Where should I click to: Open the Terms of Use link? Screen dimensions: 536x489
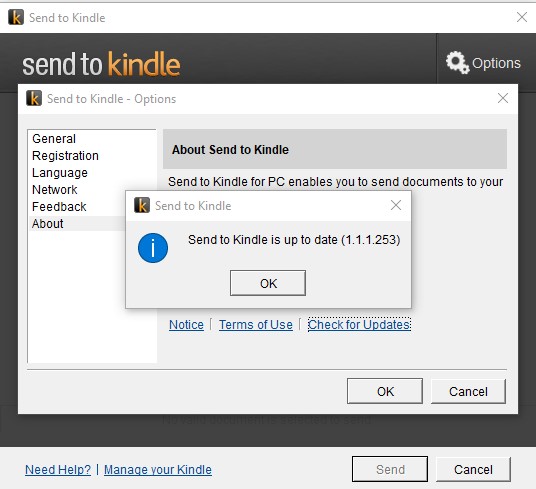(x=256, y=325)
